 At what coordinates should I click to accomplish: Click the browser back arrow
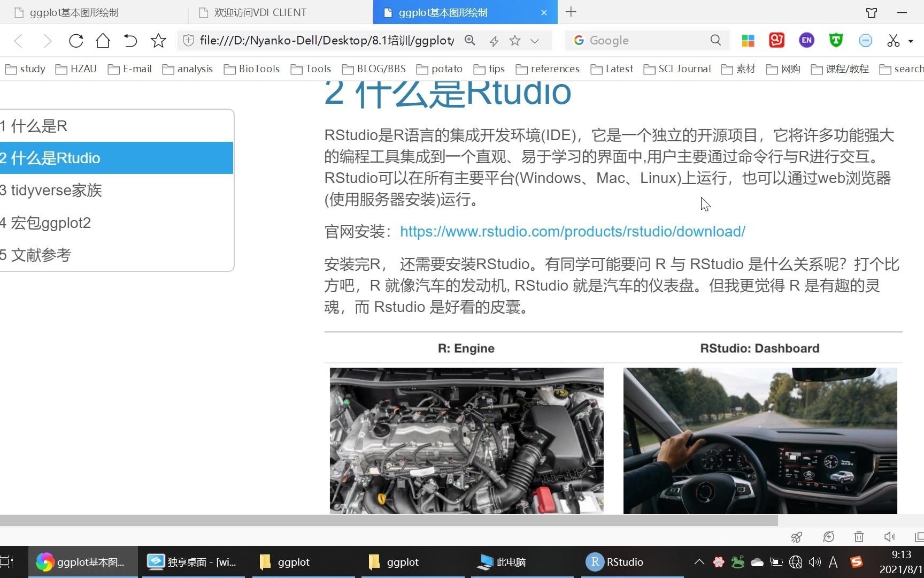click(x=19, y=41)
